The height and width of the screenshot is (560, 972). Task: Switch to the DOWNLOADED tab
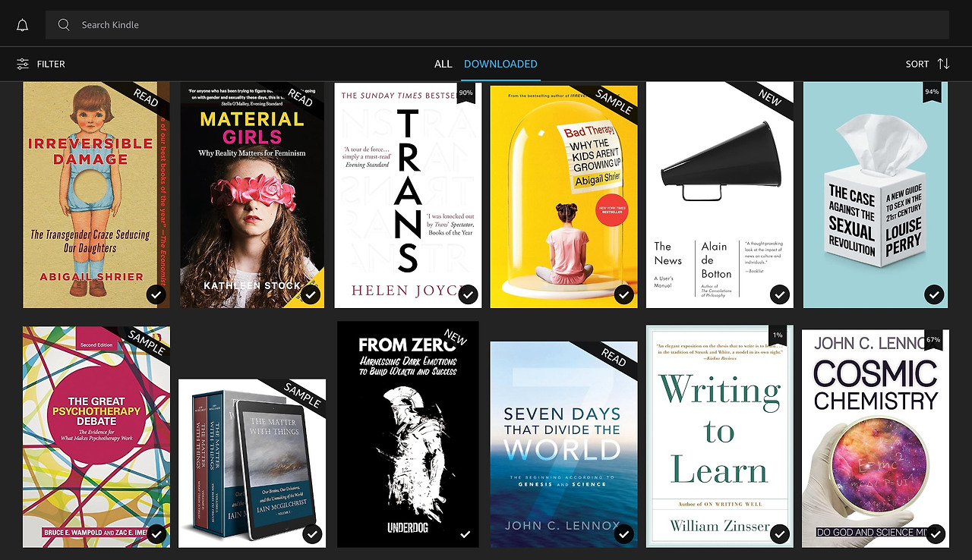pos(500,64)
